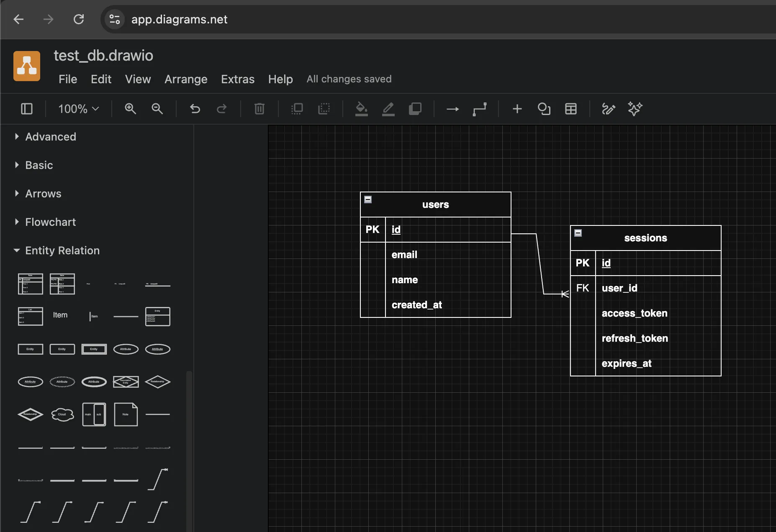Screen dimensions: 776x532
Task: Open the Arrange menu
Action: point(186,79)
